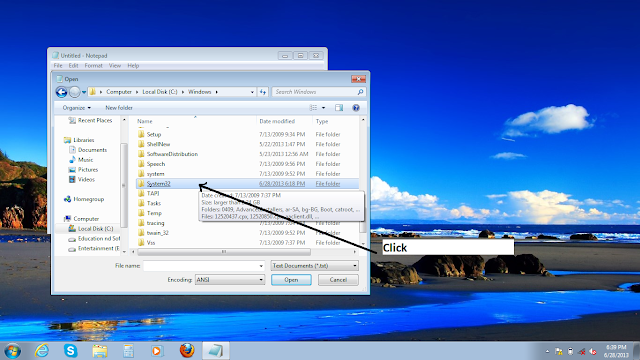Open the Edit menu in Notepad
The height and width of the screenshot is (360, 640).
point(73,65)
